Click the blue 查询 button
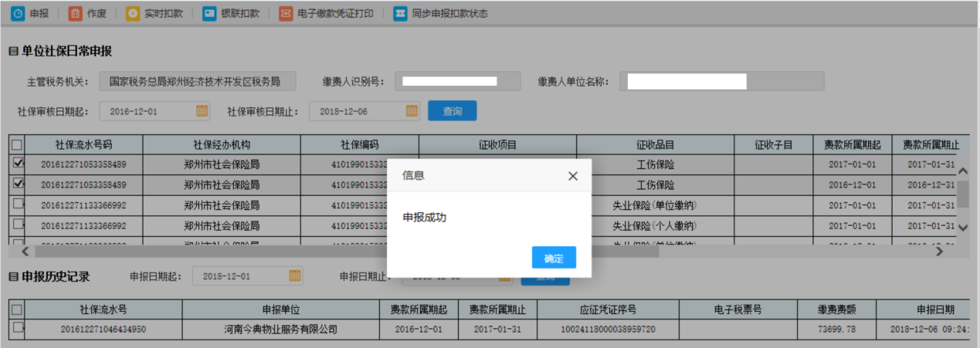The image size is (980, 348). (452, 111)
